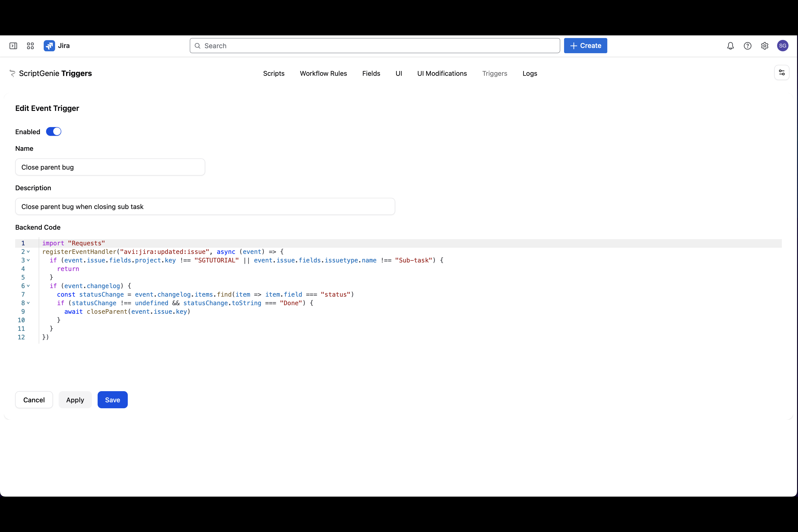
Task: Collapse code fold arrow on line 3
Action: (28, 260)
